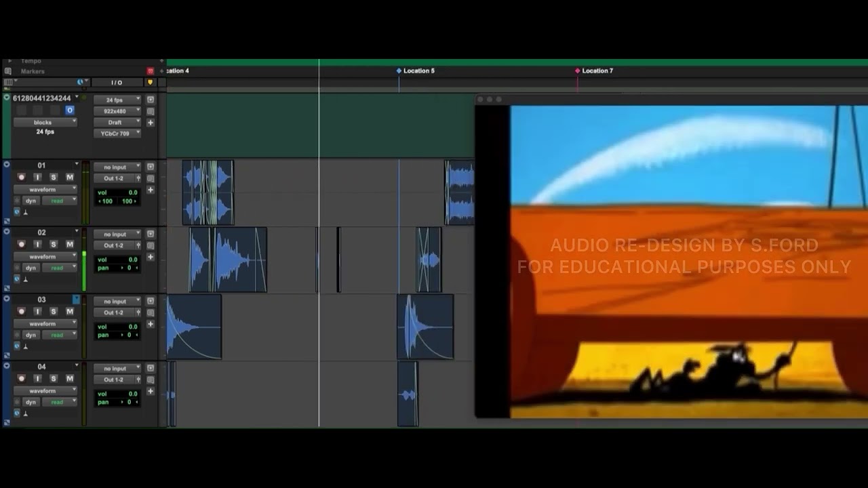
Task: Click track 01 timebase clock icon
Action: [17, 212]
